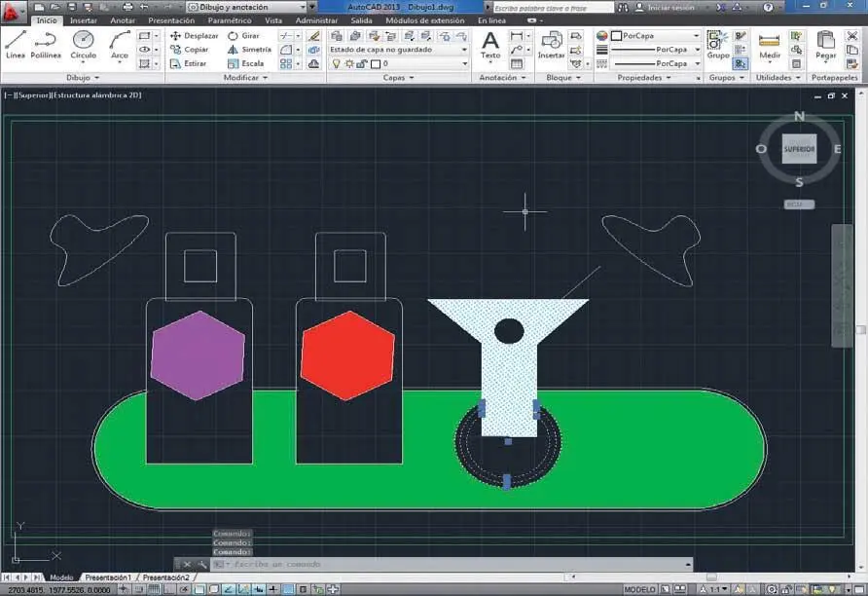This screenshot has height=596, width=868.
Task: Select the Línea drawing tool
Action: [15, 45]
